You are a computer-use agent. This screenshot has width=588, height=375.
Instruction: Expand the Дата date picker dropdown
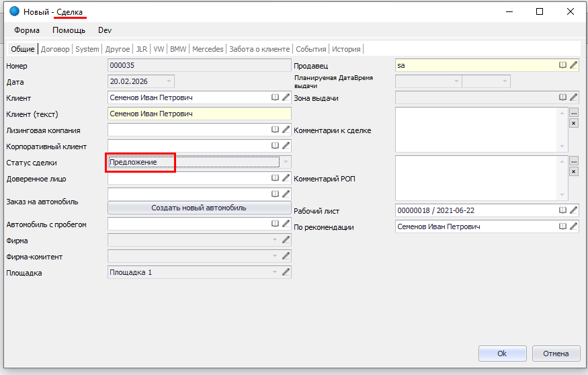(168, 81)
